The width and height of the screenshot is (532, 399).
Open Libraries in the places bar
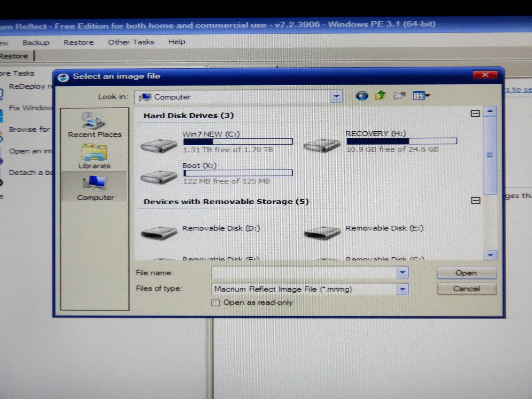94,156
